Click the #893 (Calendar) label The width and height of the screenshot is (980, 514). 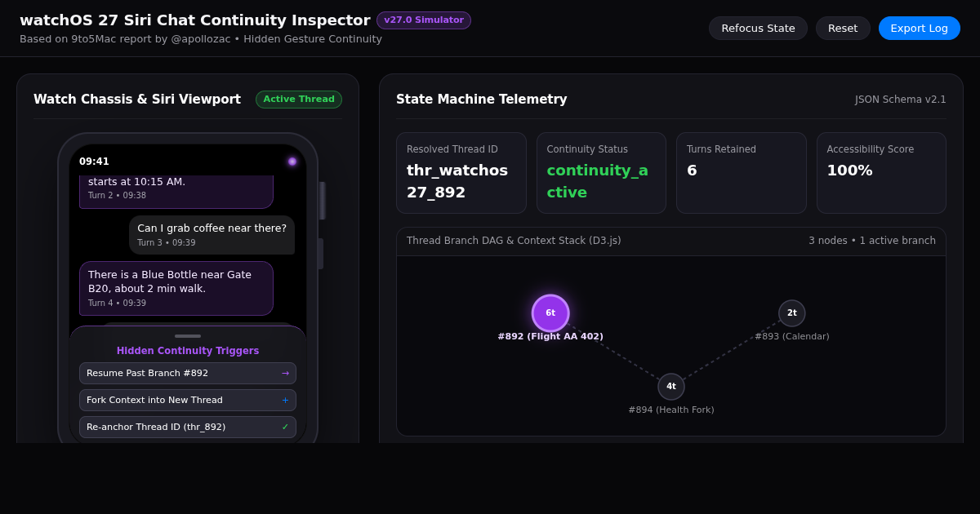pos(792,337)
